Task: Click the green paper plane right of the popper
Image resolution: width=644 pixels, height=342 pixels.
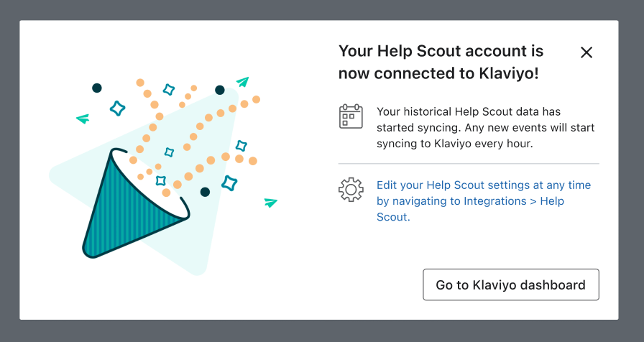Action: [270, 203]
